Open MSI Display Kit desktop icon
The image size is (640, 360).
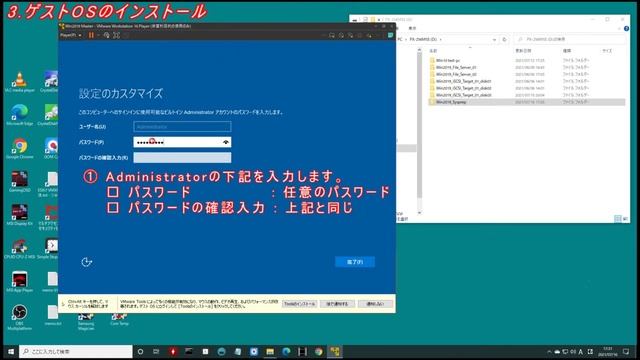coord(20,215)
